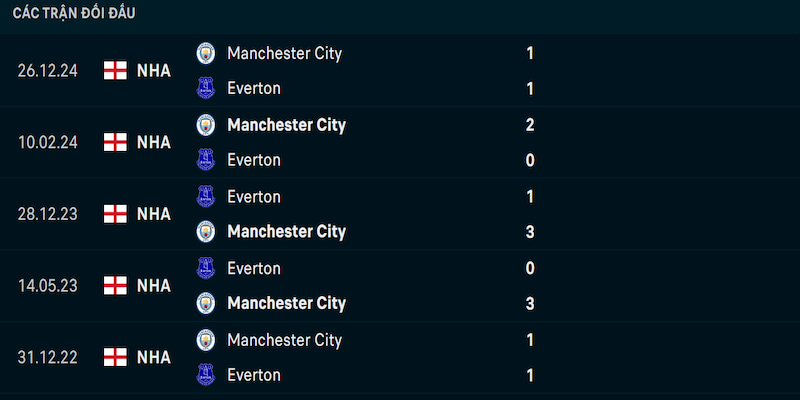The width and height of the screenshot is (800, 400).
Task: Click Everton crest in 10.02.24 match
Action: 206,160
